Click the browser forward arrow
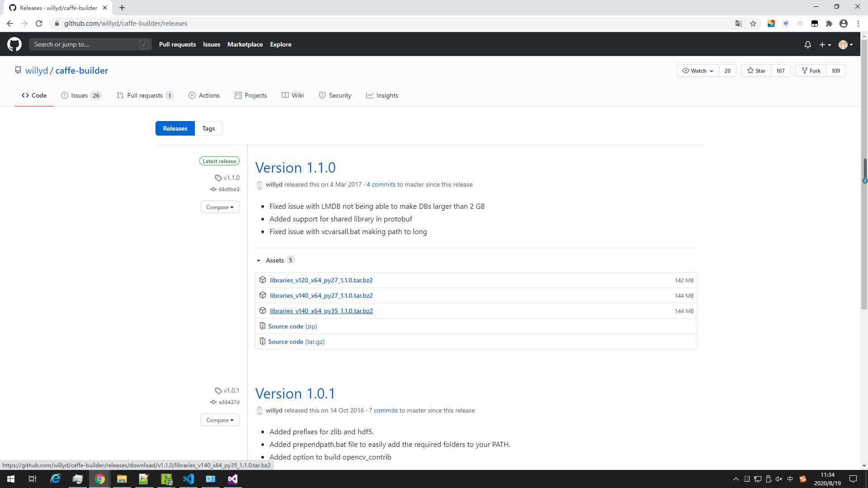Viewport: 868px width, 488px height. [x=24, y=23]
